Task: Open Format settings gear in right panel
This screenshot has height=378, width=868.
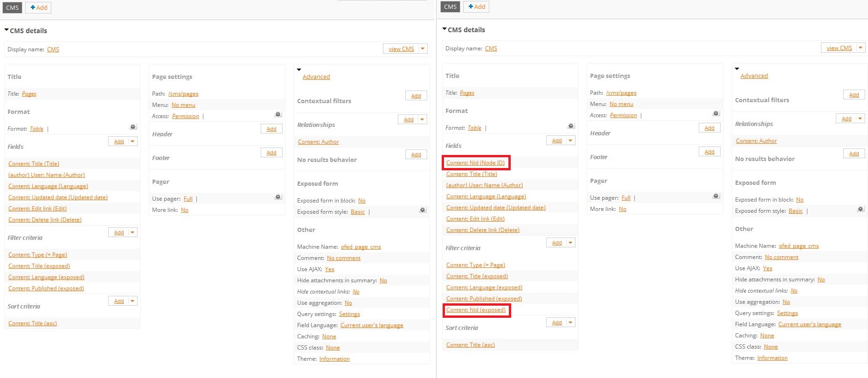Action: coord(571,126)
